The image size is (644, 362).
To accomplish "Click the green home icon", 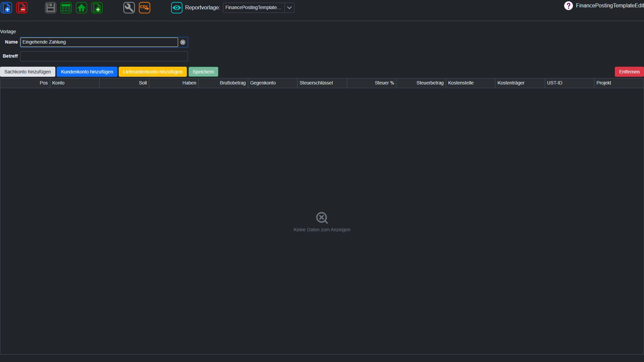I will click(82, 8).
